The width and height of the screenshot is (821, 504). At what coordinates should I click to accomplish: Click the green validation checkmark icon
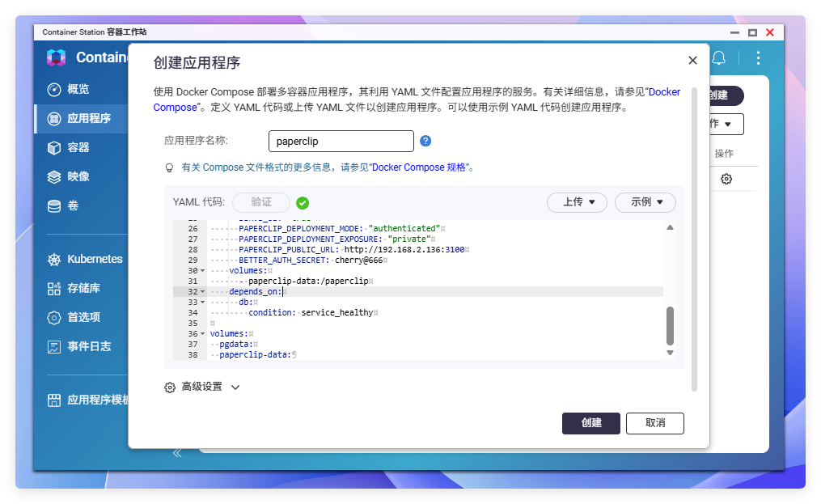303,203
